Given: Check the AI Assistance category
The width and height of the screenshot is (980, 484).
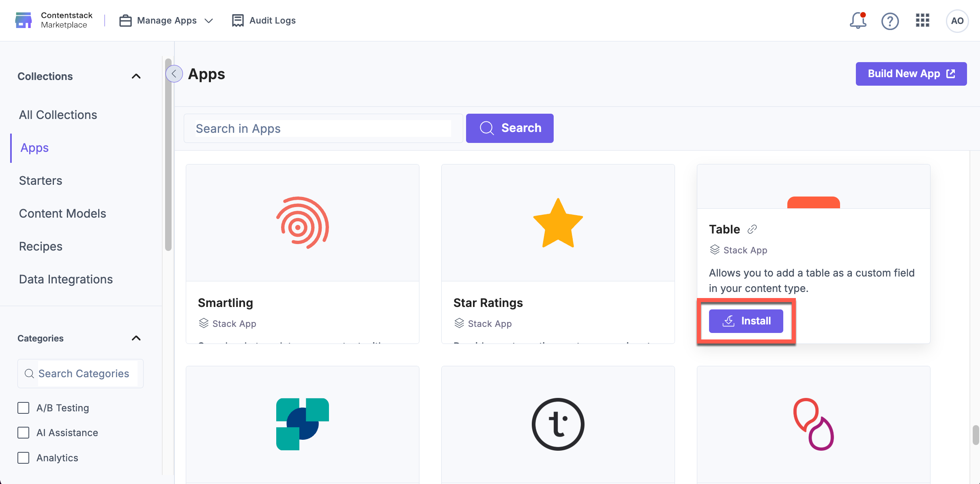Looking at the screenshot, I should [24, 432].
